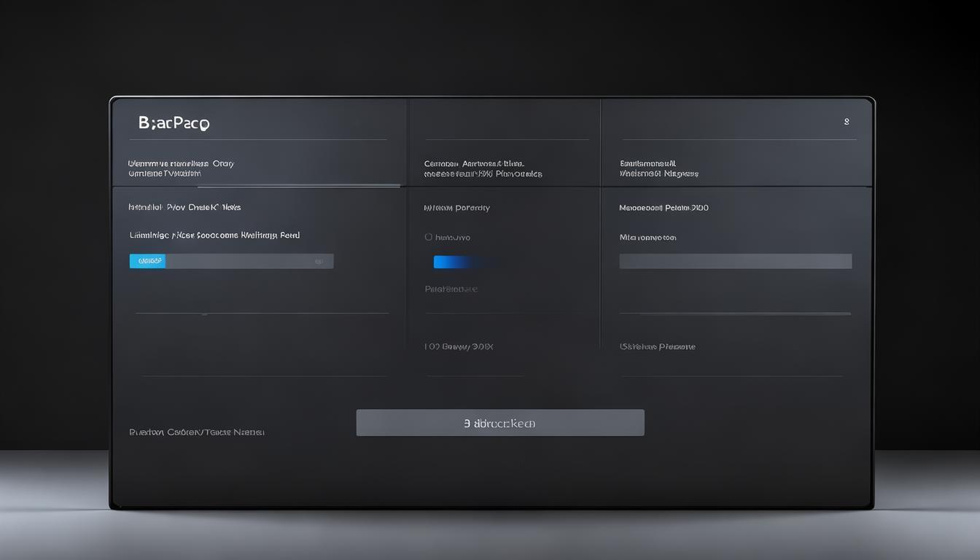Click inside the long gray field in the right column
The height and width of the screenshot is (560, 980).
click(x=735, y=261)
